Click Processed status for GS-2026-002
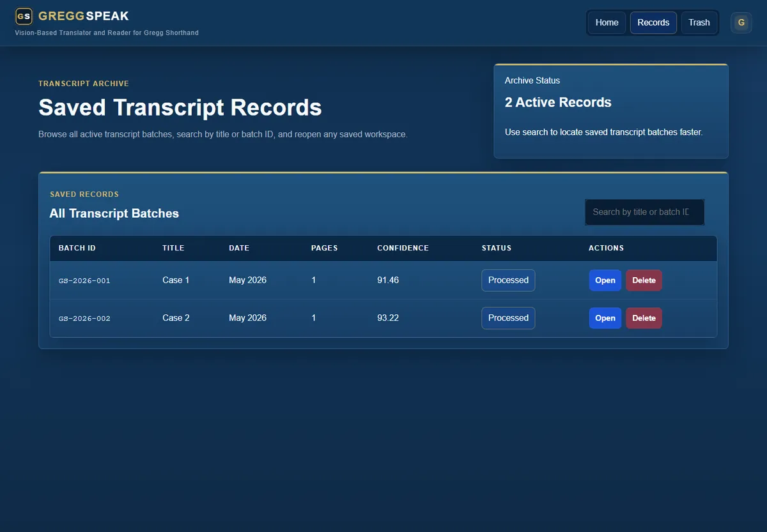 coord(508,318)
